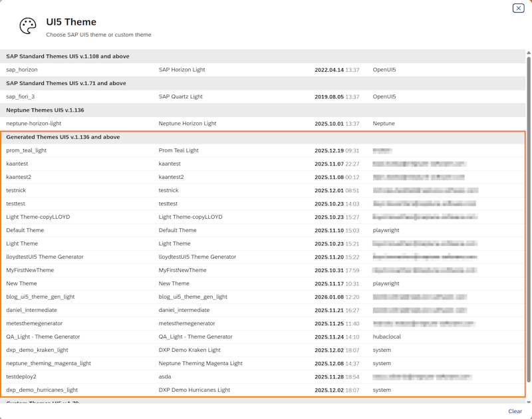The image size is (532, 419).
Task: Click the Neptune Theming Magenta Light description
Action: 201,363
